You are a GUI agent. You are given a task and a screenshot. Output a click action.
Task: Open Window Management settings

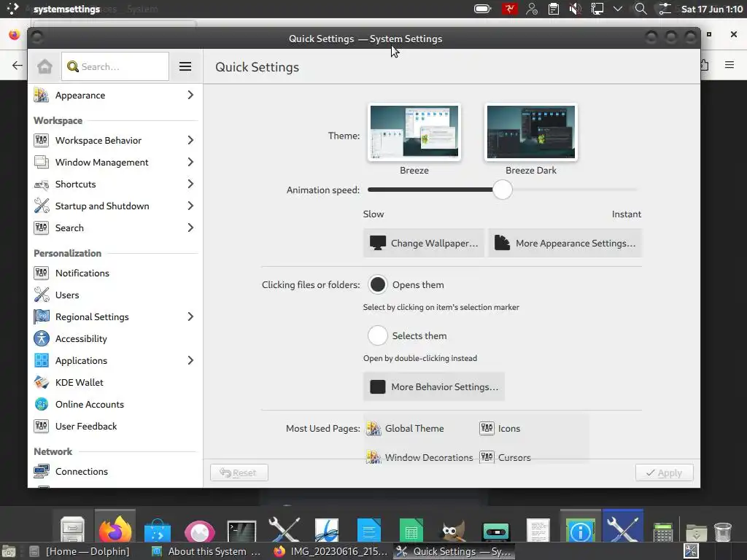(115, 162)
